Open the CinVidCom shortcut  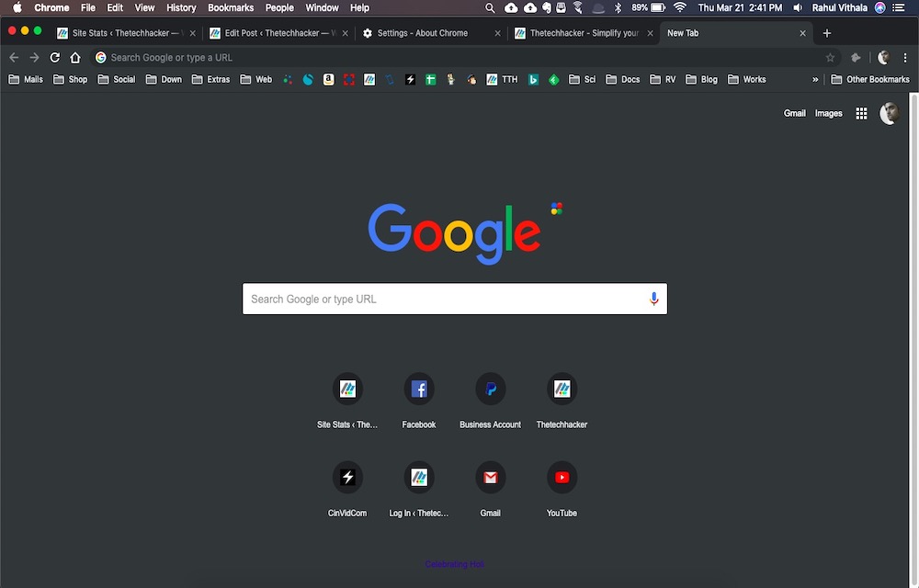(347, 477)
